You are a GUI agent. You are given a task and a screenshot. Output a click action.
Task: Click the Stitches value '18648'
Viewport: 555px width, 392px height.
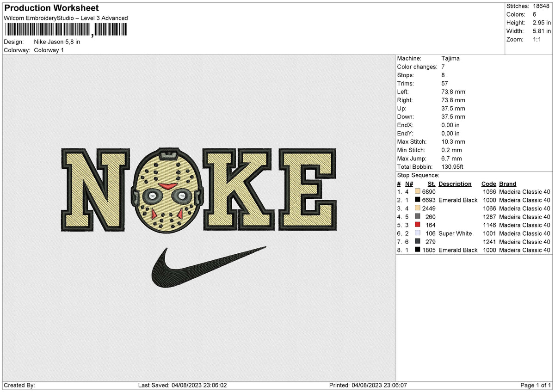541,6
